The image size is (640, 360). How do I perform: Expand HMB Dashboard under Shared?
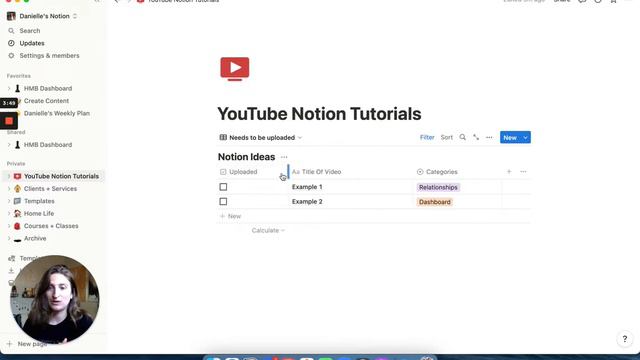pyautogui.click(x=9, y=144)
